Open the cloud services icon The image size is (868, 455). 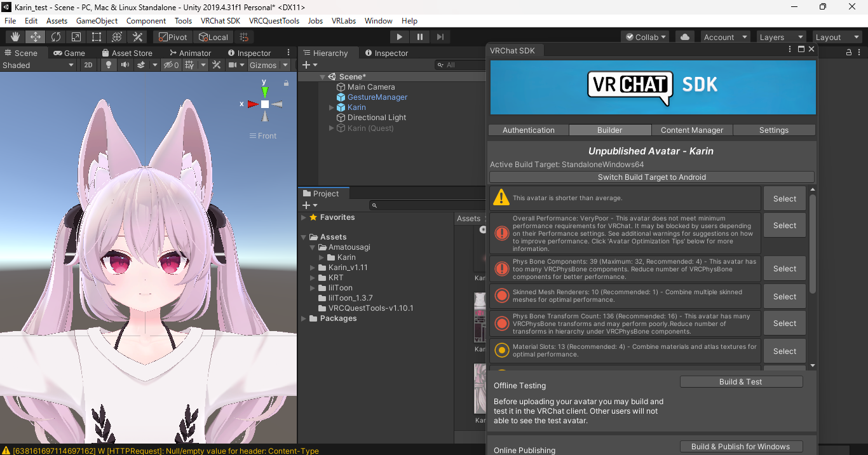coord(685,37)
